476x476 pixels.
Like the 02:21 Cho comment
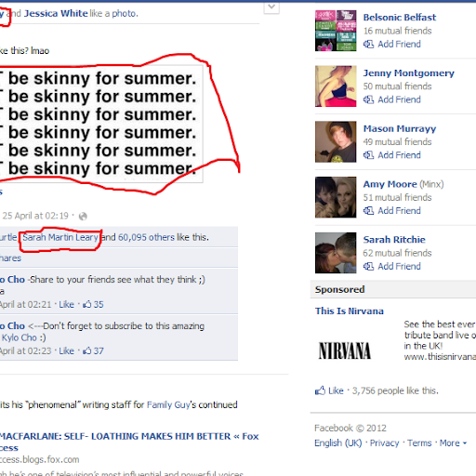click(x=66, y=304)
